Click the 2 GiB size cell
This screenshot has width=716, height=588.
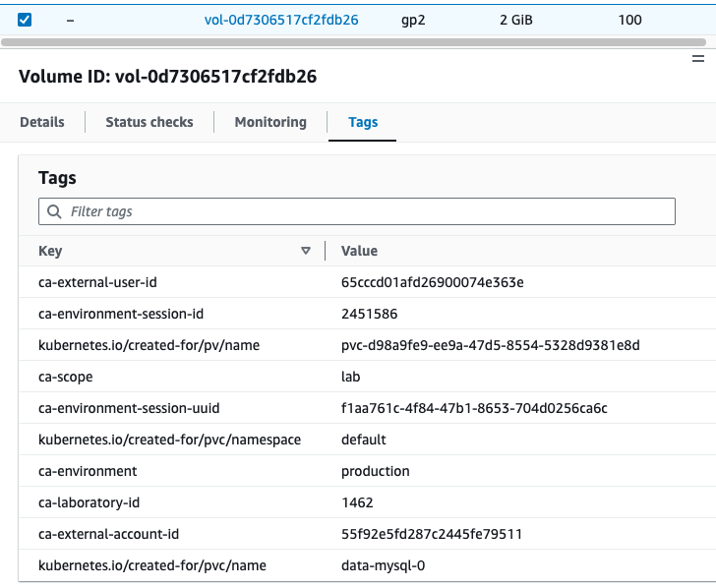coord(516,20)
